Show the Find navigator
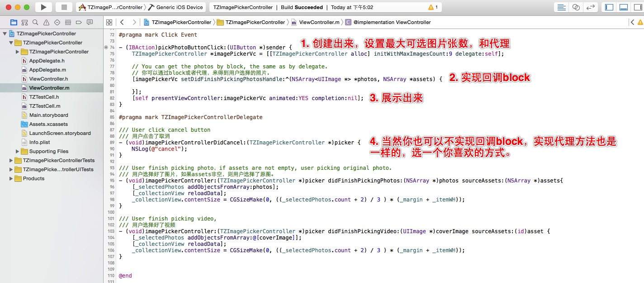 click(35, 22)
